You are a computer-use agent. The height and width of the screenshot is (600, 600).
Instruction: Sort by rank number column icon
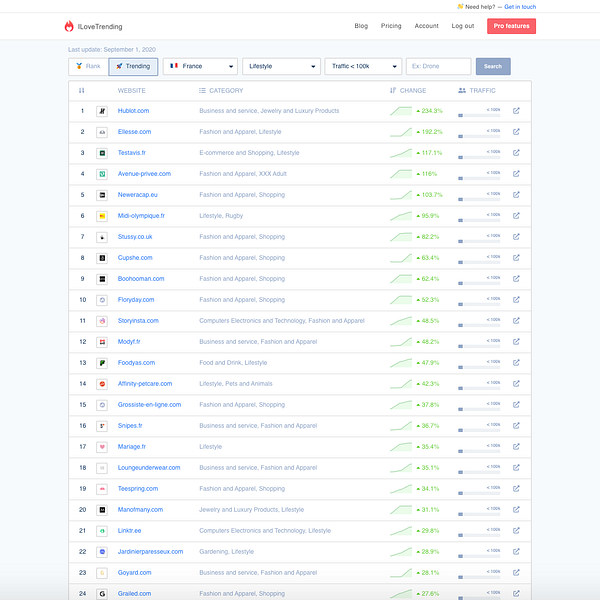[x=82, y=91]
